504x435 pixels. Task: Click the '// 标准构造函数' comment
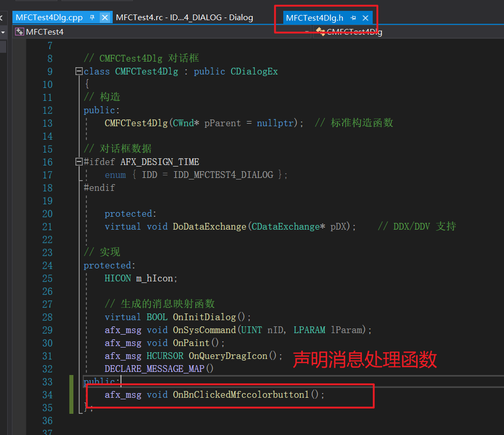click(x=354, y=123)
